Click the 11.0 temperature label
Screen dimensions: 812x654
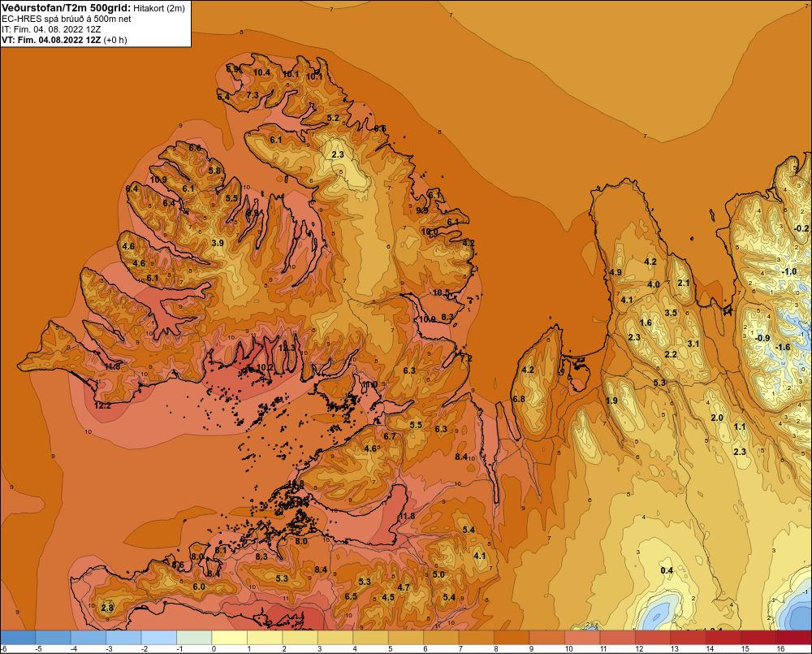tap(369, 384)
